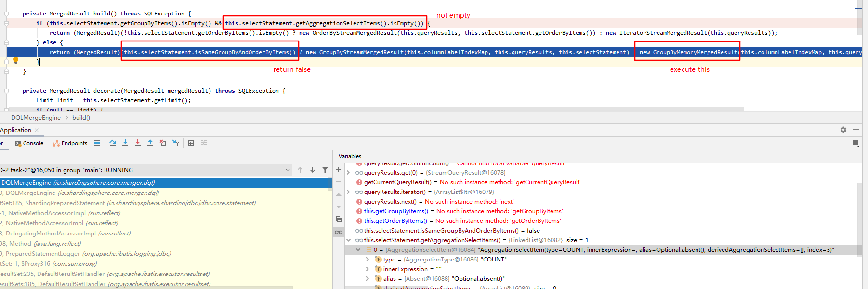The image size is (868, 289).
Task: Click the frames filter funnel icon
Action: [325, 170]
